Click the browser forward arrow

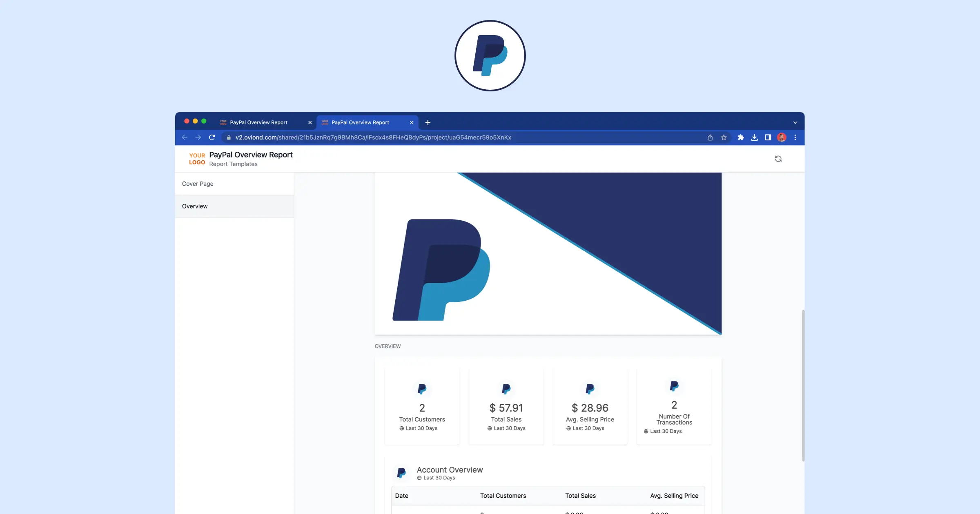pos(198,137)
